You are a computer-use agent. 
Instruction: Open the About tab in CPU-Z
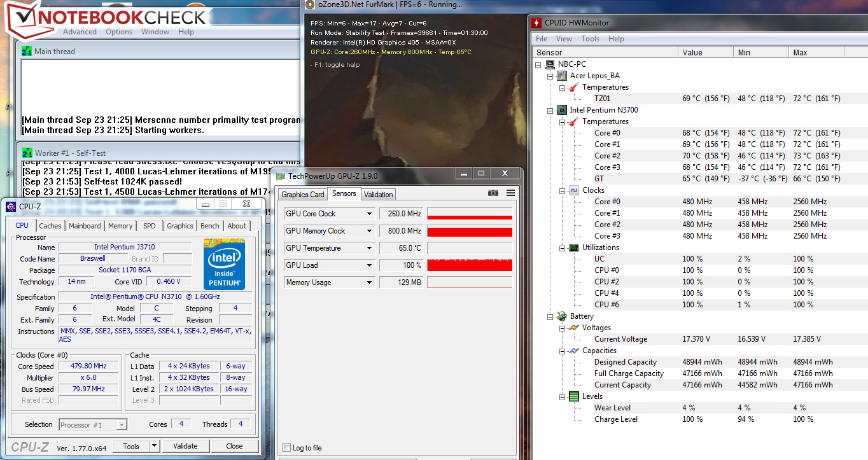tap(237, 226)
